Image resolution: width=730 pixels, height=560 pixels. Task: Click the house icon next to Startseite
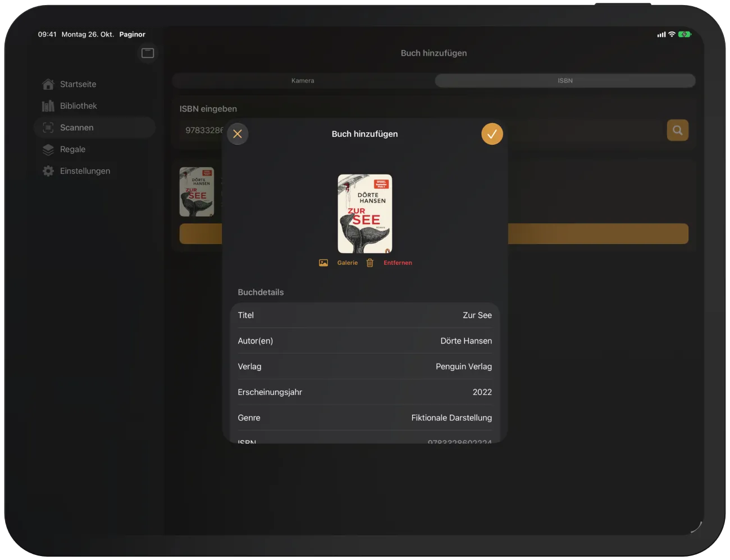point(48,84)
